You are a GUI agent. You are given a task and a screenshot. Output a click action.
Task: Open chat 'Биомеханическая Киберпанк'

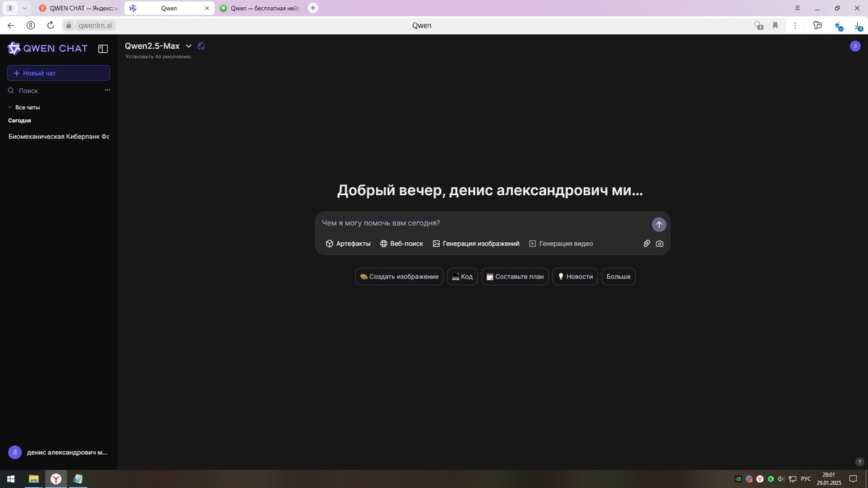[x=59, y=136]
